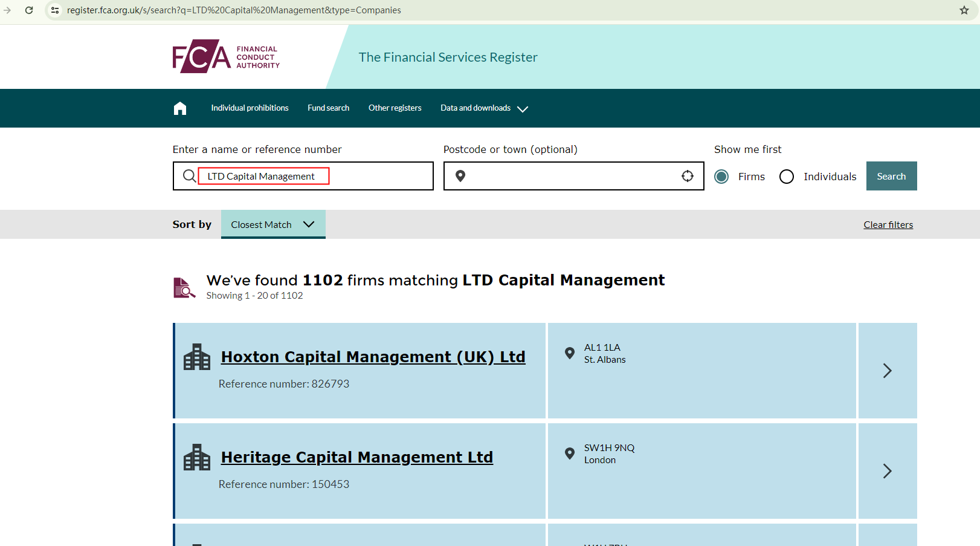
Task: Click the magnifier icon in name field
Action: point(189,176)
